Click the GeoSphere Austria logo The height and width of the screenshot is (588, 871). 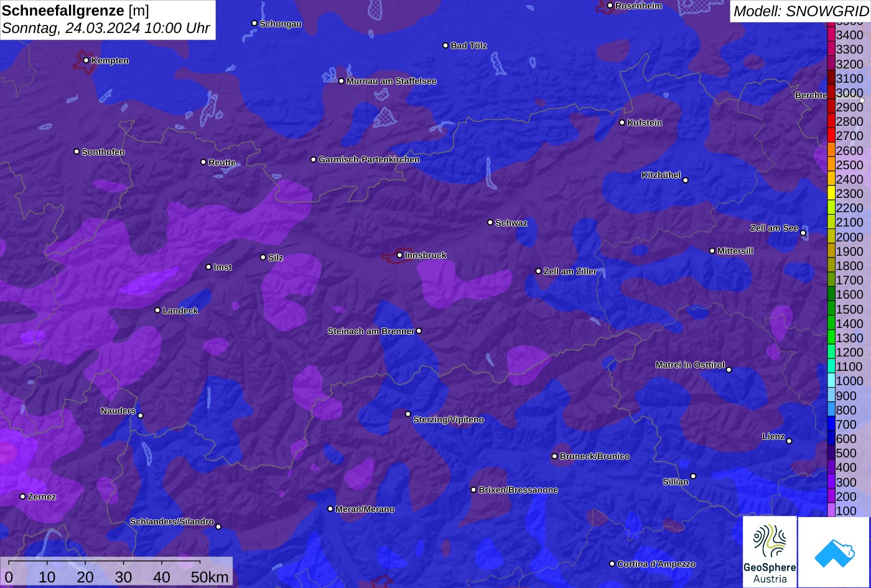pyautogui.click(x=770, y=552)
